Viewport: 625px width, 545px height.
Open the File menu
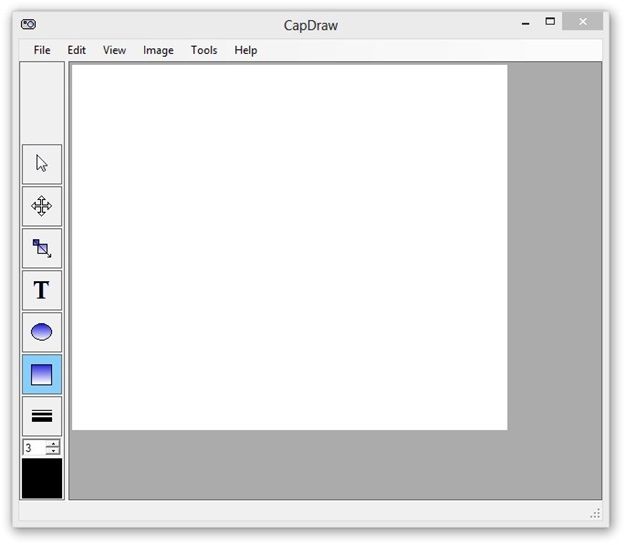42,50
